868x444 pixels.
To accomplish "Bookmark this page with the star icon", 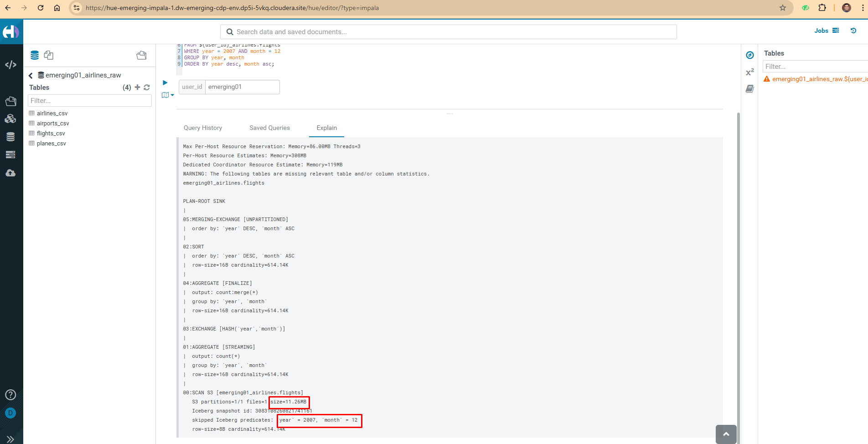I will click(x=783, y=8).
